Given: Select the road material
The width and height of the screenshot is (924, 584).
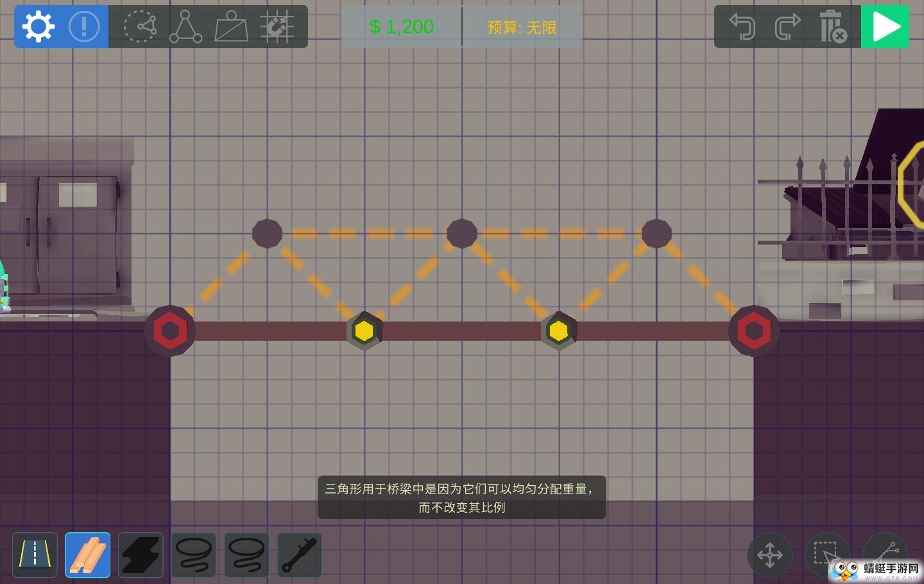Looking at the screenshot, I should 35,554.
